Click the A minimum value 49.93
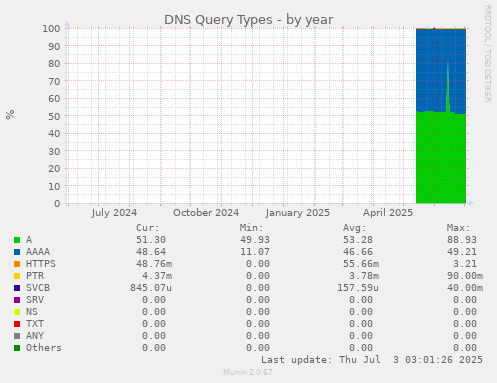 tap(255, 240)
